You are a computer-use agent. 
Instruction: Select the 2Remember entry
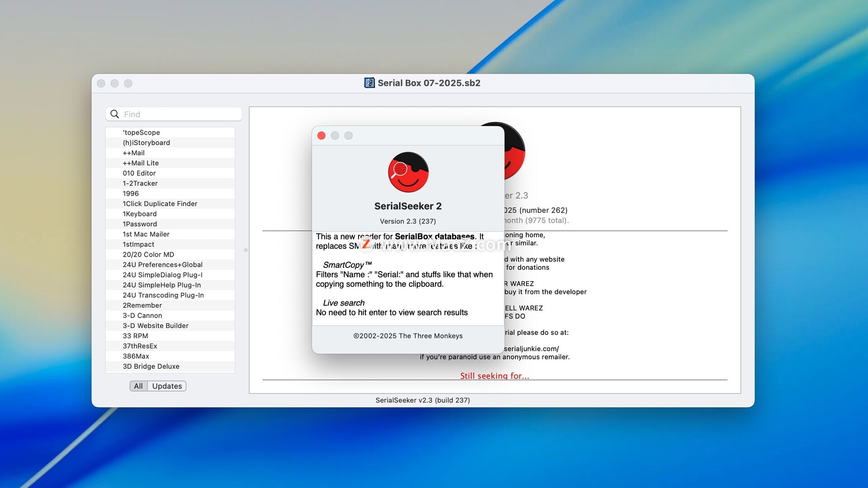click(x=170, y=305)
